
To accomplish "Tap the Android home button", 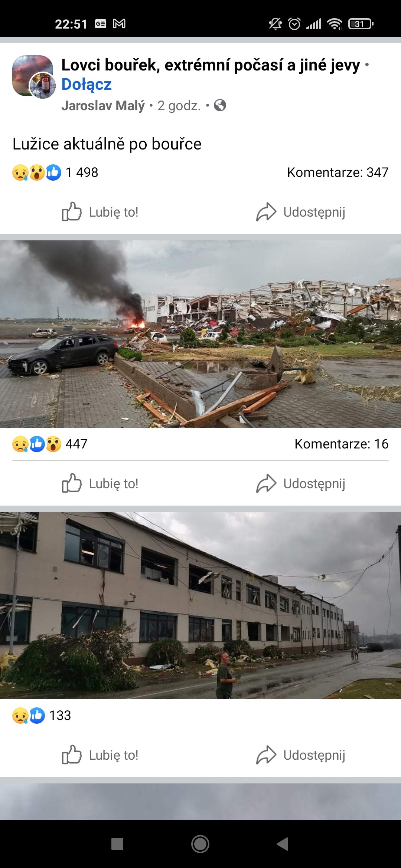I will tap(200, 844).
